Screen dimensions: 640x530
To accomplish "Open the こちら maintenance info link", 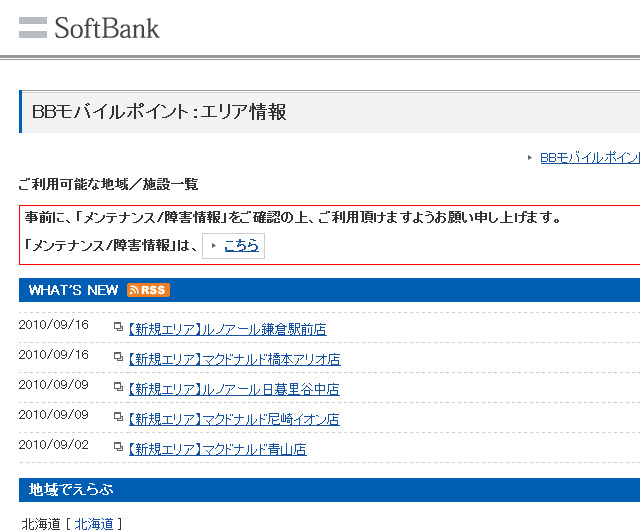I will (x=241, y=245).
